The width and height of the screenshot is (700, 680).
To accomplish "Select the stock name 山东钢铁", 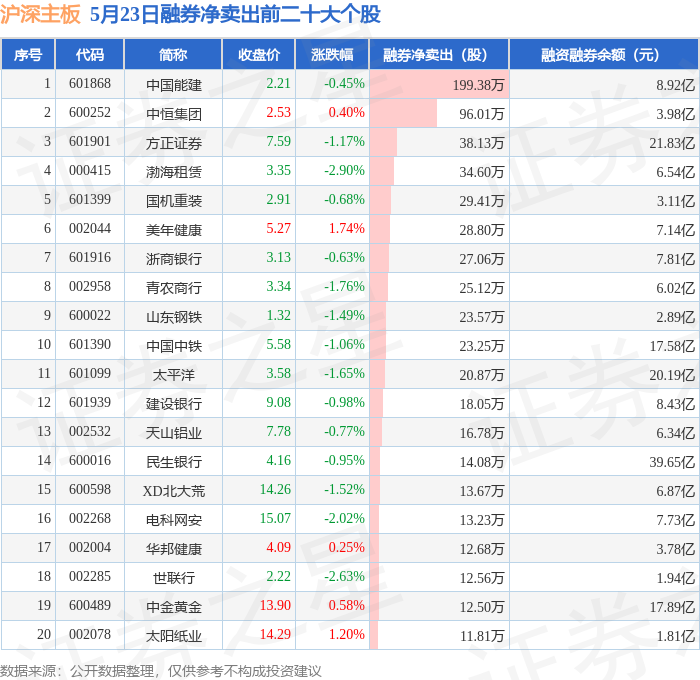I will (x=174, y=317).
